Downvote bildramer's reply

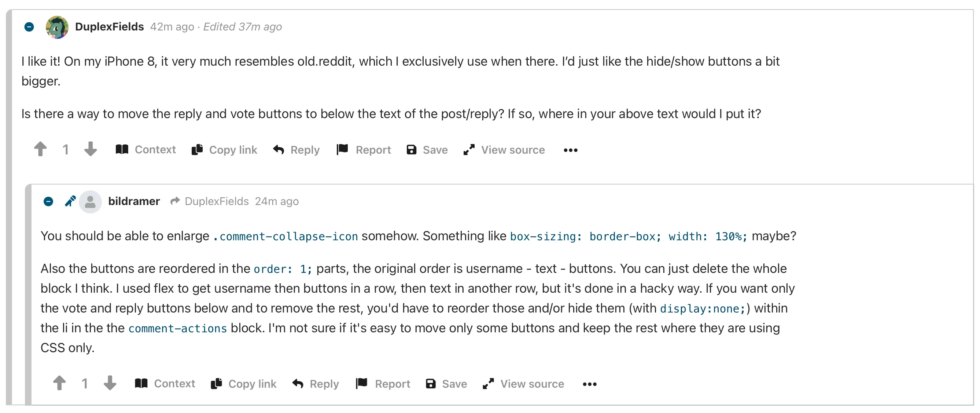110,383
